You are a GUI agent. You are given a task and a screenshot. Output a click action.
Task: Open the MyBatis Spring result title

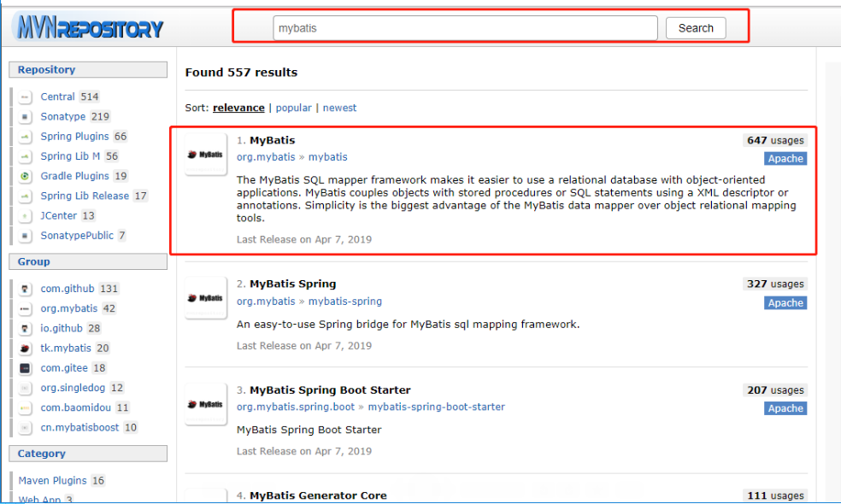tap(293, 284)
